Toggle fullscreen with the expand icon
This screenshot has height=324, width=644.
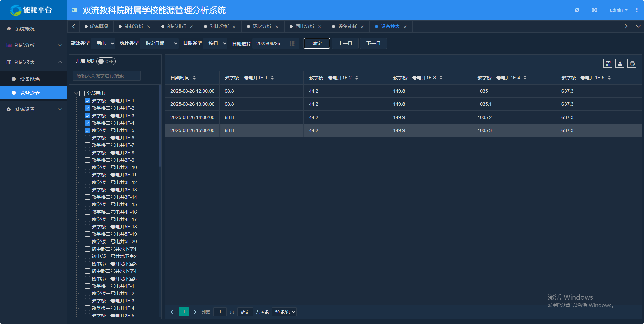[x=594, y=10]
